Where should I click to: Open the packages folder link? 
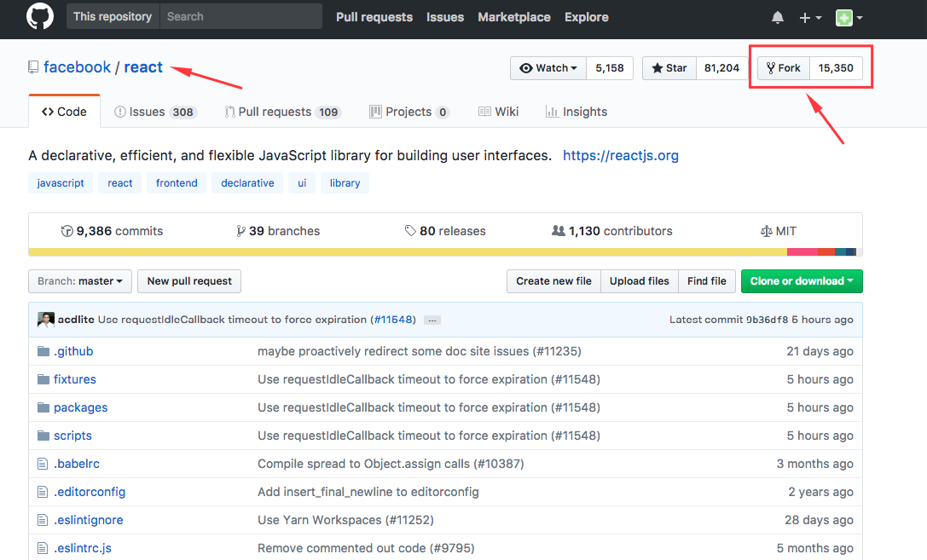[80, 407]
